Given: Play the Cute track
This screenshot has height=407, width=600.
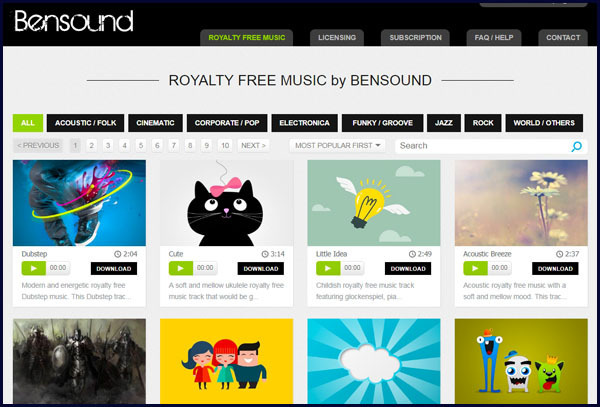Looking at the screenshot, I should 181,268.
